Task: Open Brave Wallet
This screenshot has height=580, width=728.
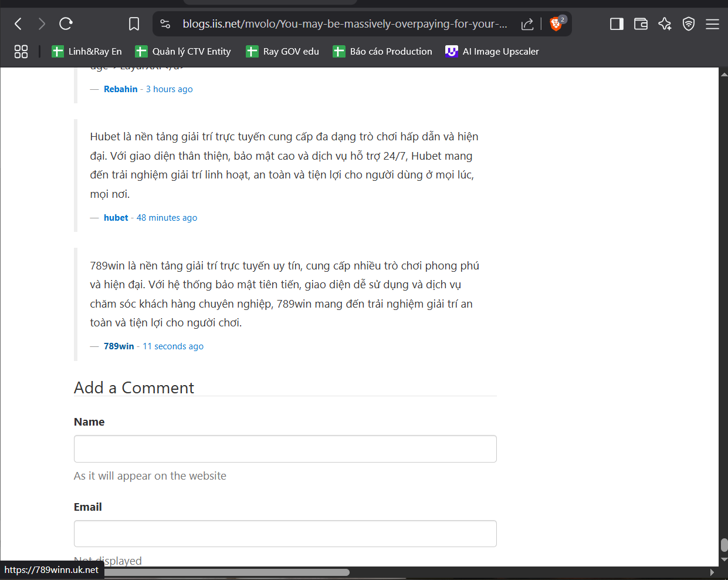Action: point(641,24)
